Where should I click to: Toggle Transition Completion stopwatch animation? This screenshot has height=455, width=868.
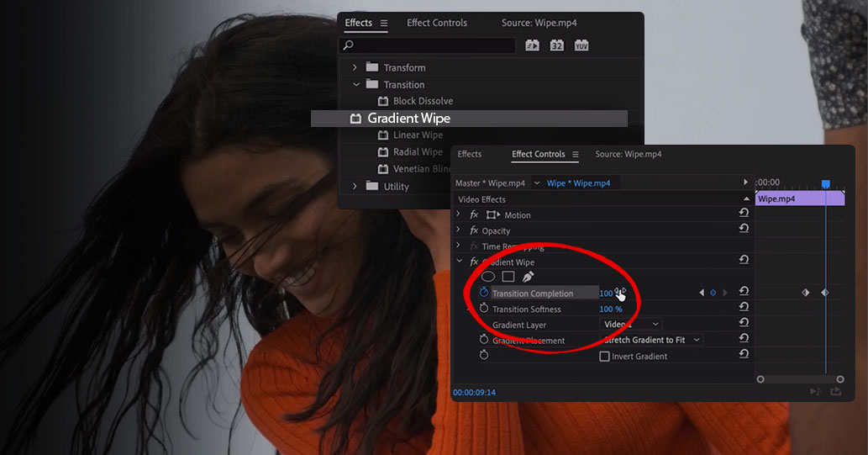pos(484,293)
